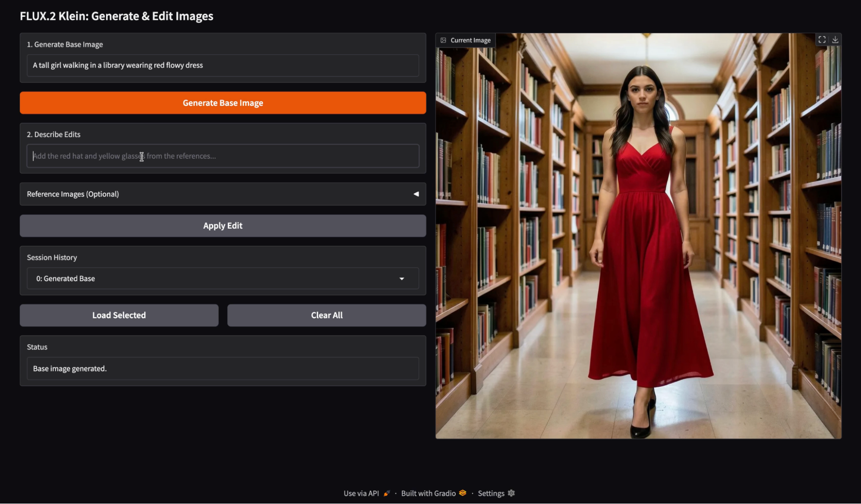
Task: Click the fullscreen icon on Current Image
Action: [x=822, y=40]
